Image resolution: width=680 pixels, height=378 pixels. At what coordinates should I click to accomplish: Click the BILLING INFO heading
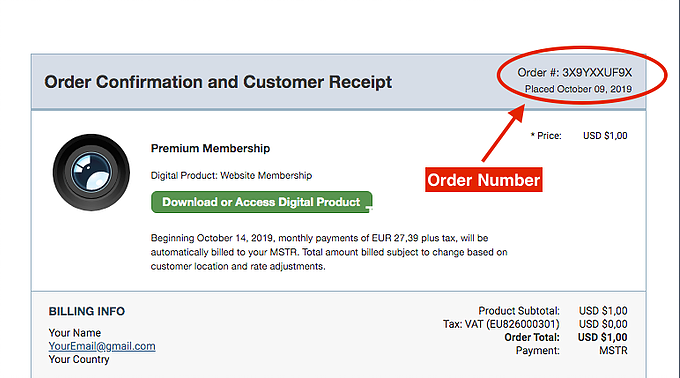pyautogui.click(x=87, y=311)
